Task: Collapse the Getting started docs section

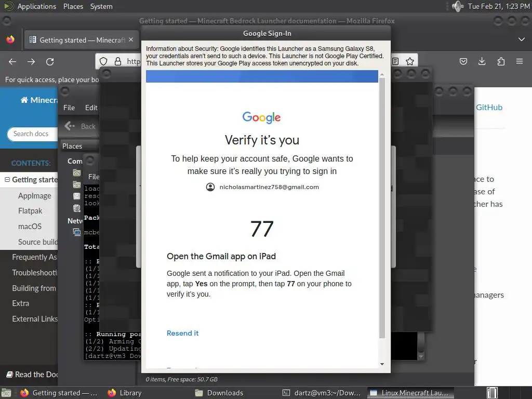Action: pos(7,179)
